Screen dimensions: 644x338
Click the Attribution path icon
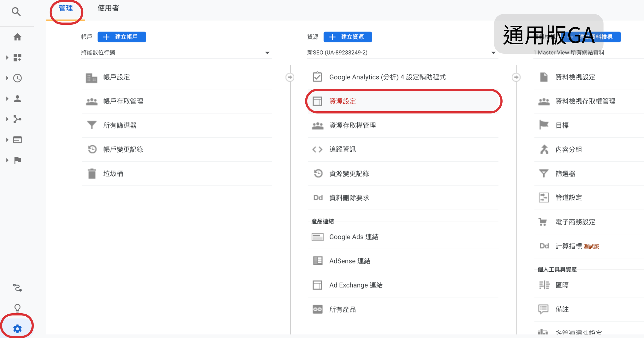(17, 288)
